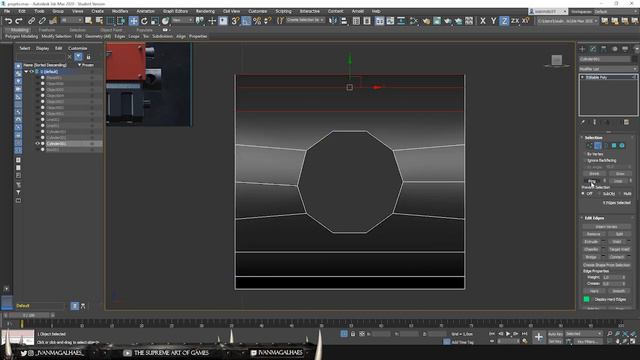Open the reference coordinate system dropdown

click(182, 20)
